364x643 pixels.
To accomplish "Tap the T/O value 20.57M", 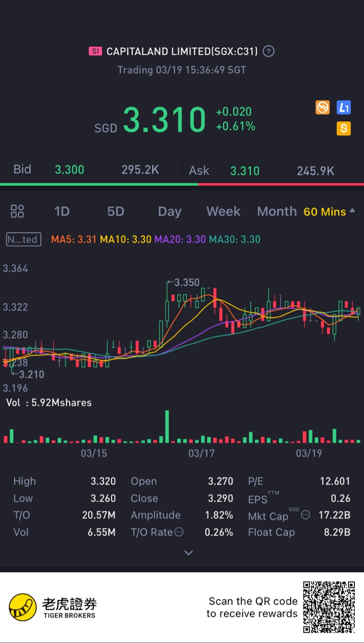I will (x=99, y=515).
